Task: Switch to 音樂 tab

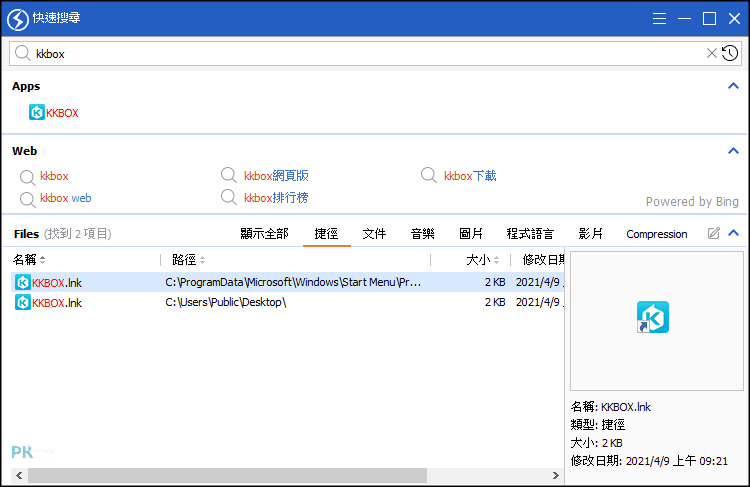Action: click(x=422, y=233)
